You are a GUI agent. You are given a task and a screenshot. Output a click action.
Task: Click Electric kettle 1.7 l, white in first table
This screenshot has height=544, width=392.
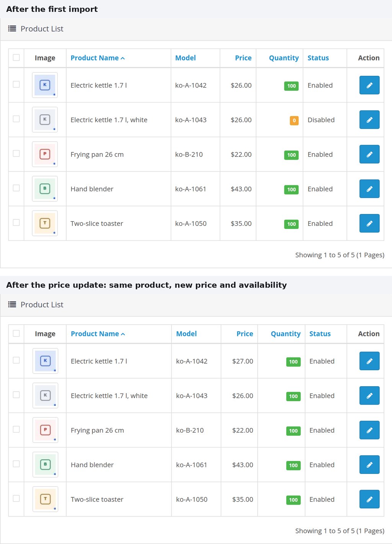pyautogui.click(x=109, y=120)
